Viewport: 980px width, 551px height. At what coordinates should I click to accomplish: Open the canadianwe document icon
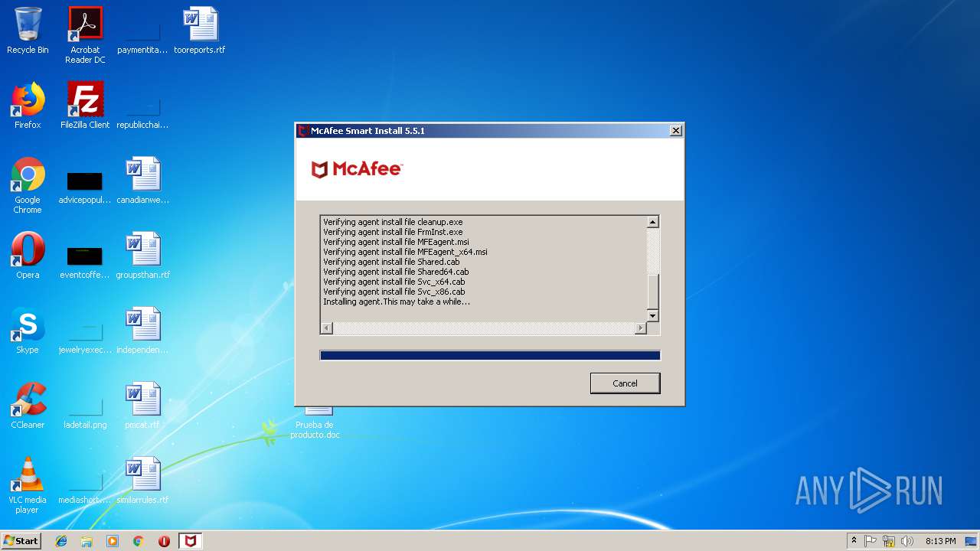142,181
